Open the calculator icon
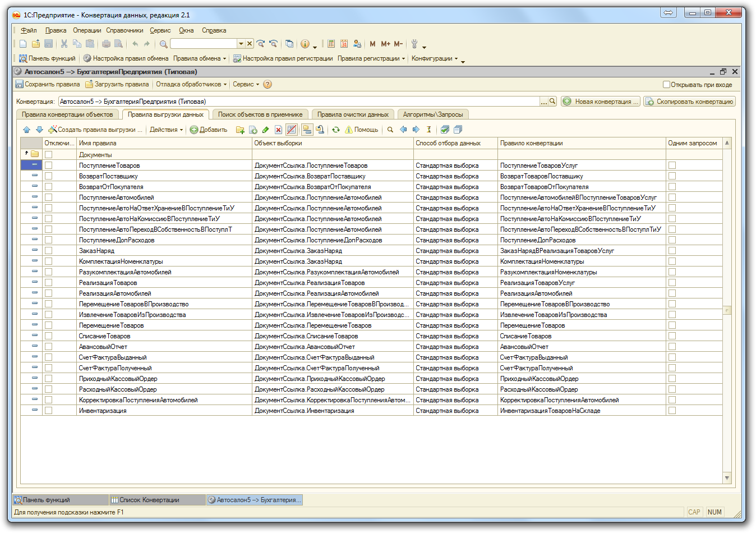Screen dimensions: 756x533 click(x=331, y=44)
